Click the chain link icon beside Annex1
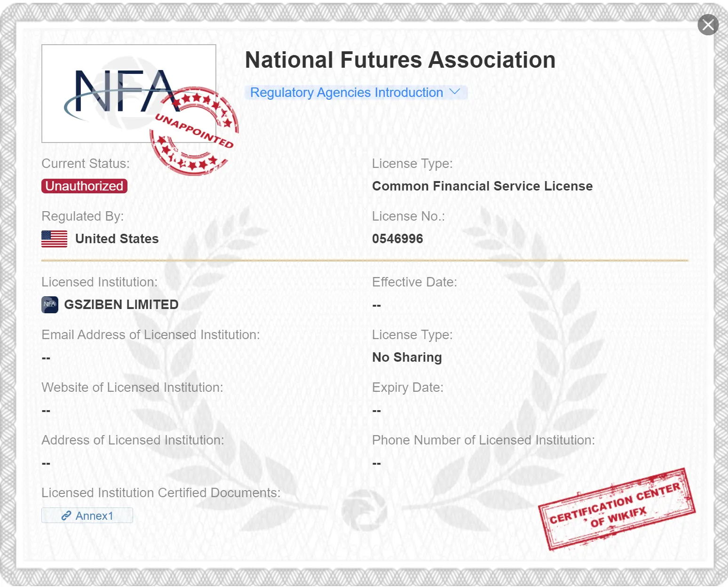 66,516
